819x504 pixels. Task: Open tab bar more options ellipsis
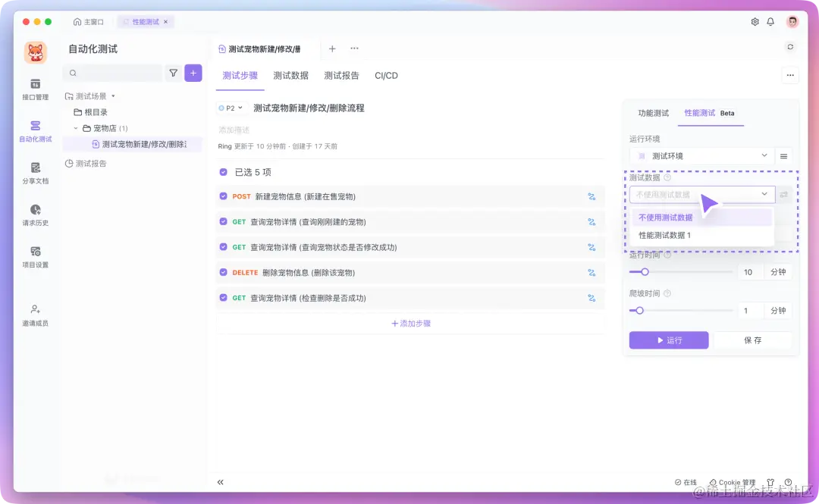pyautogui.click(x=355, y=49)
